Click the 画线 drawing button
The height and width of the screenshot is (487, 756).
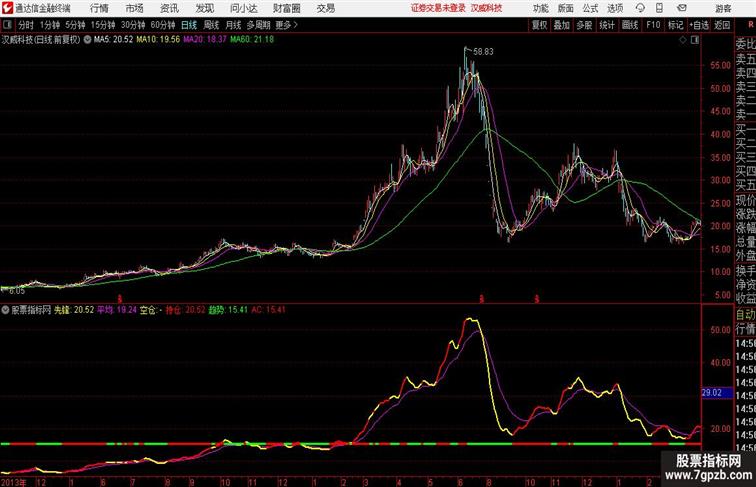click(630, 25)
